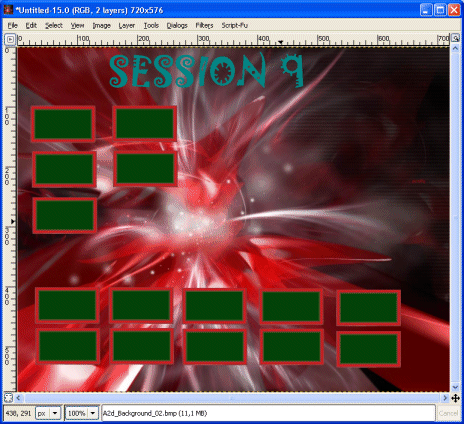Click the horizontal scrollbar left arrow
This screenshot has width=464, height=424.
point(18,398)
